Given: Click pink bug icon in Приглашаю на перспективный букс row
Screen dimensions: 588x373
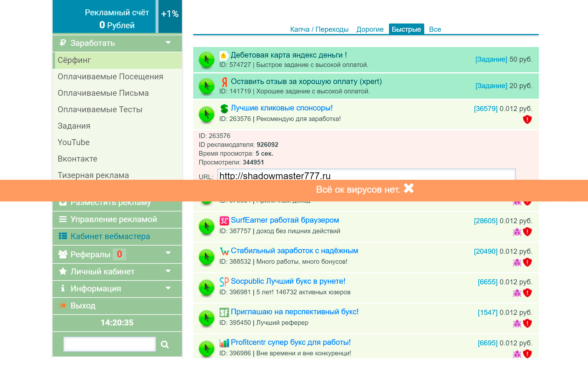Looking at the screenshot, I should pyautogui.click(x=517, y=324).
